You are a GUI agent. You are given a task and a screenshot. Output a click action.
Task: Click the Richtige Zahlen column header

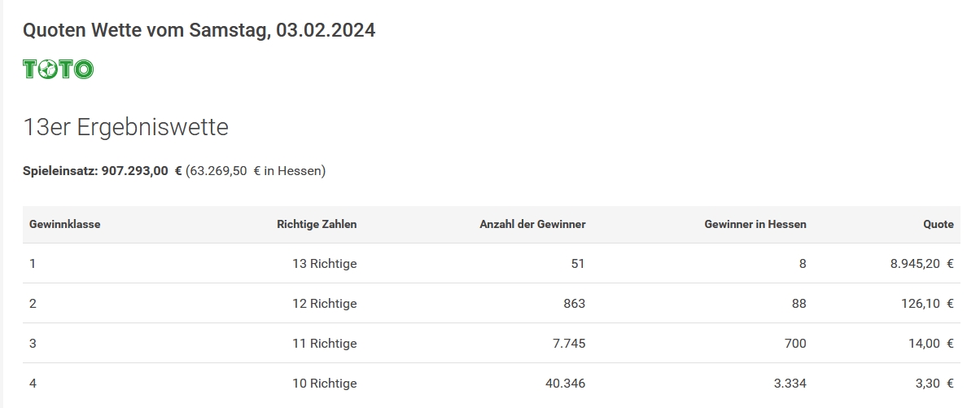pos(317,224)
